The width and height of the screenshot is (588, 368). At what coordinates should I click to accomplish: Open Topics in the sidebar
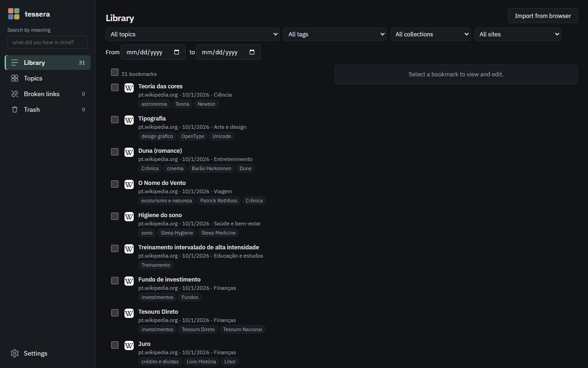click(x=48, y=78)
